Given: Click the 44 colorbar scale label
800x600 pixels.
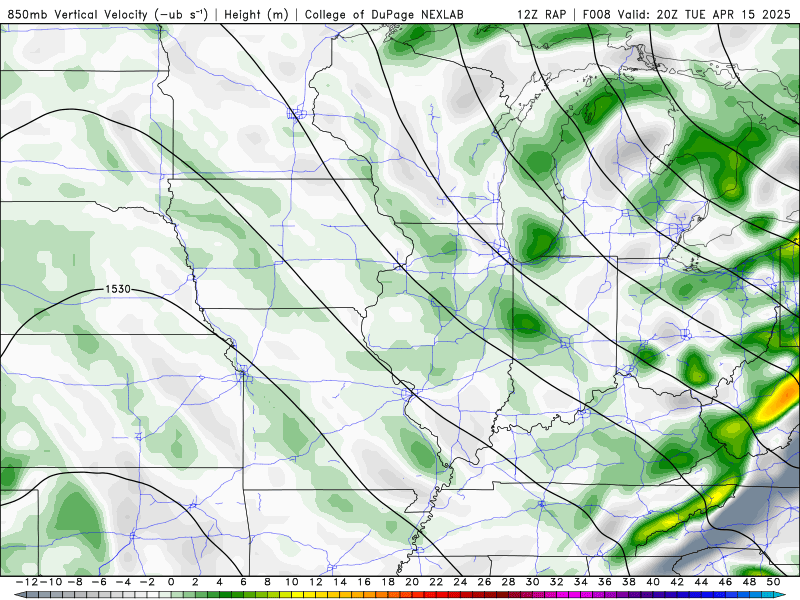Looking at the screenshot, I should [701, 582].
